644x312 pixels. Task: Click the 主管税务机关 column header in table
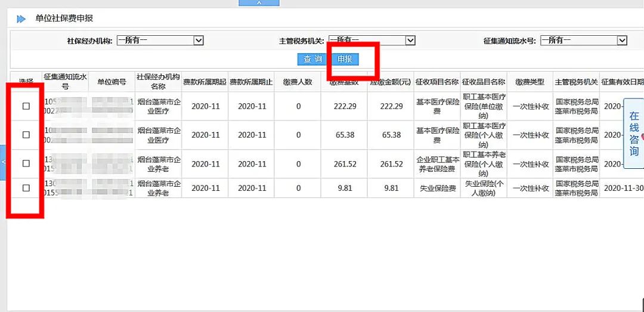click(x=576, y=82)
